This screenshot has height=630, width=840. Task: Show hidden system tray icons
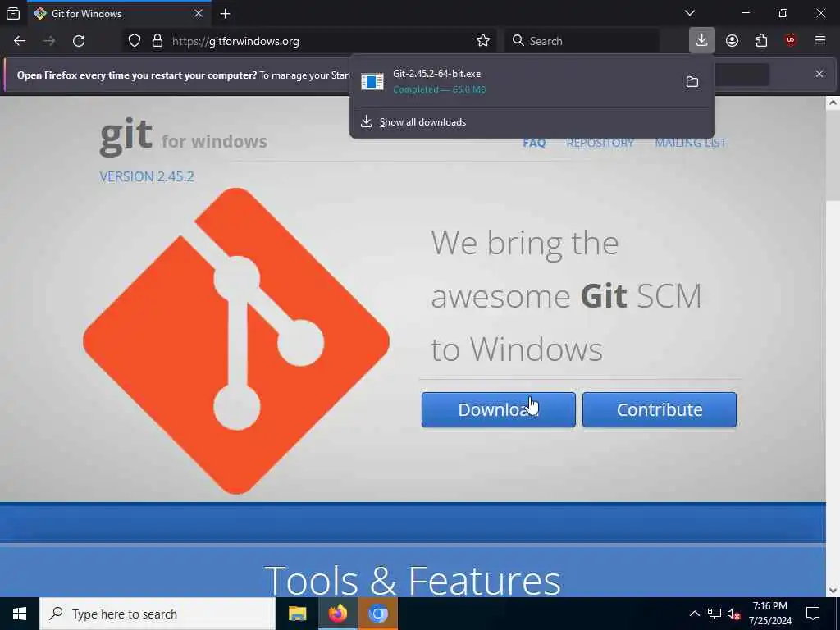pos(694,614)
